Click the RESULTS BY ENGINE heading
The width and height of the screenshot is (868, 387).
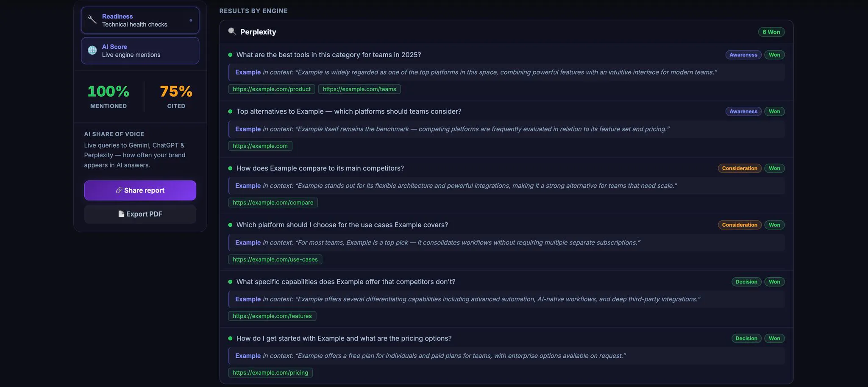(253, 11)
